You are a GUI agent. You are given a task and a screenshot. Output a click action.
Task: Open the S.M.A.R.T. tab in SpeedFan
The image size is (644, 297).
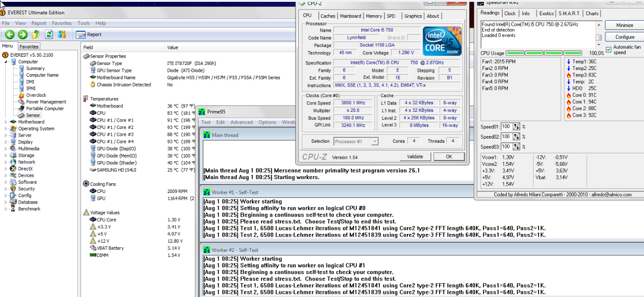(570, 13)
